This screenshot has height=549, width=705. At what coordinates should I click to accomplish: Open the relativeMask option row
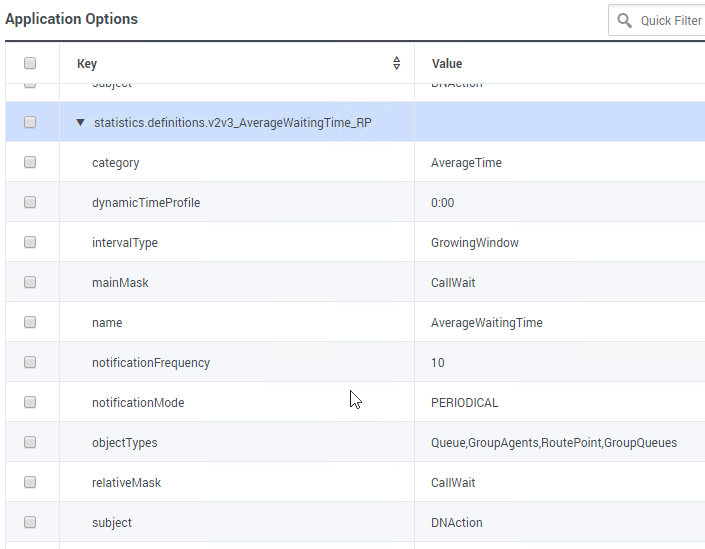tap(126, 483)
